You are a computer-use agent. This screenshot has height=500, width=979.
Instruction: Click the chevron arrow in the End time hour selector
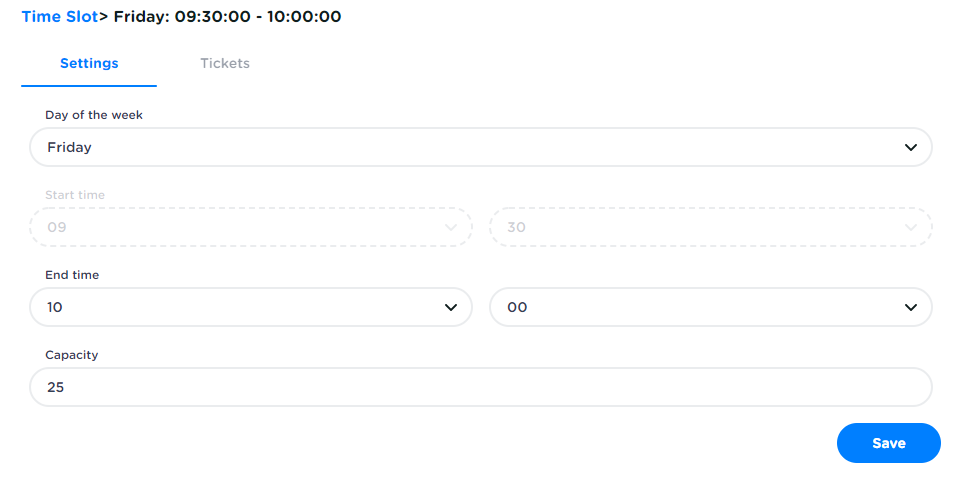point(451,307)
